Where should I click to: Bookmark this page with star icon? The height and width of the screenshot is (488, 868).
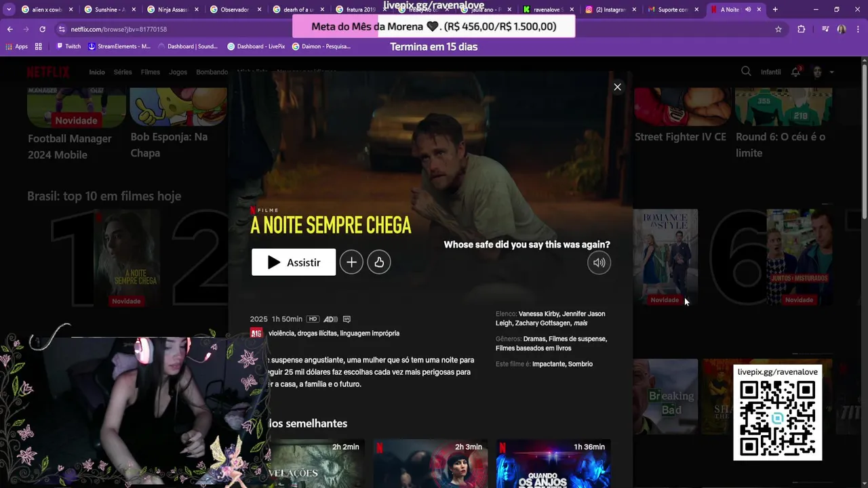pos(778,29)
